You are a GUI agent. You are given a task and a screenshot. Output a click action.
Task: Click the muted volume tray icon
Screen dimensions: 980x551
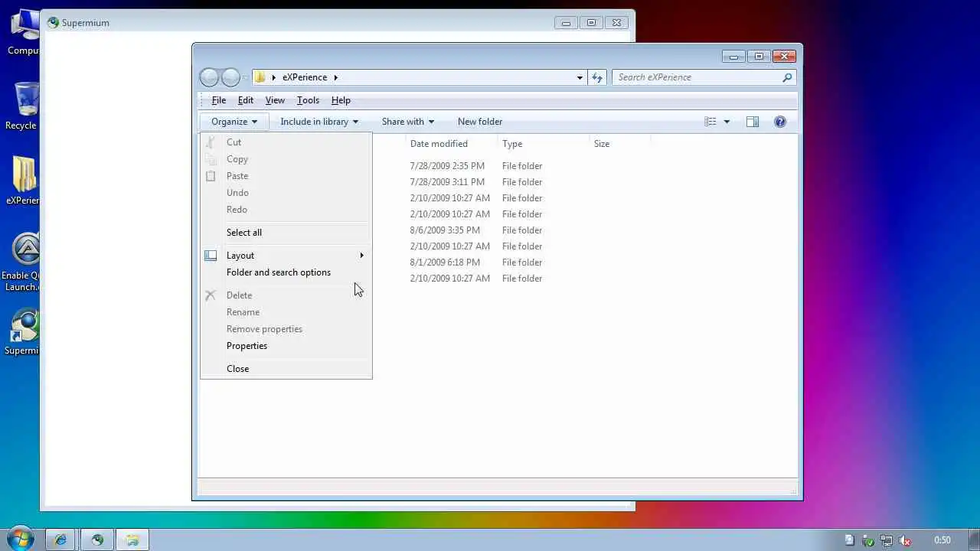click(905, 540)
